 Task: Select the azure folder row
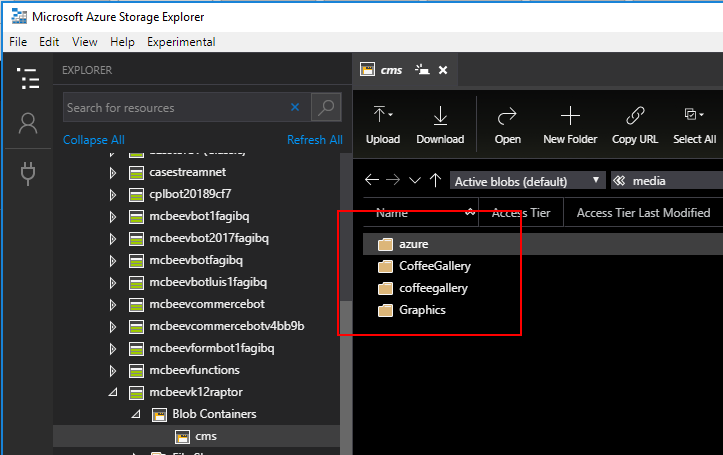click(543, 244)
